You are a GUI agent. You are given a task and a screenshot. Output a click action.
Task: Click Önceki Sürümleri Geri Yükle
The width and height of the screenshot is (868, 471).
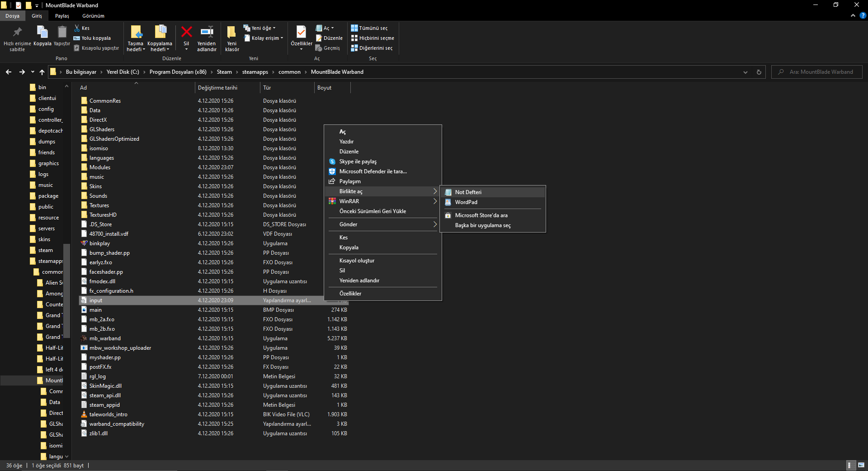tap(383, 211)
